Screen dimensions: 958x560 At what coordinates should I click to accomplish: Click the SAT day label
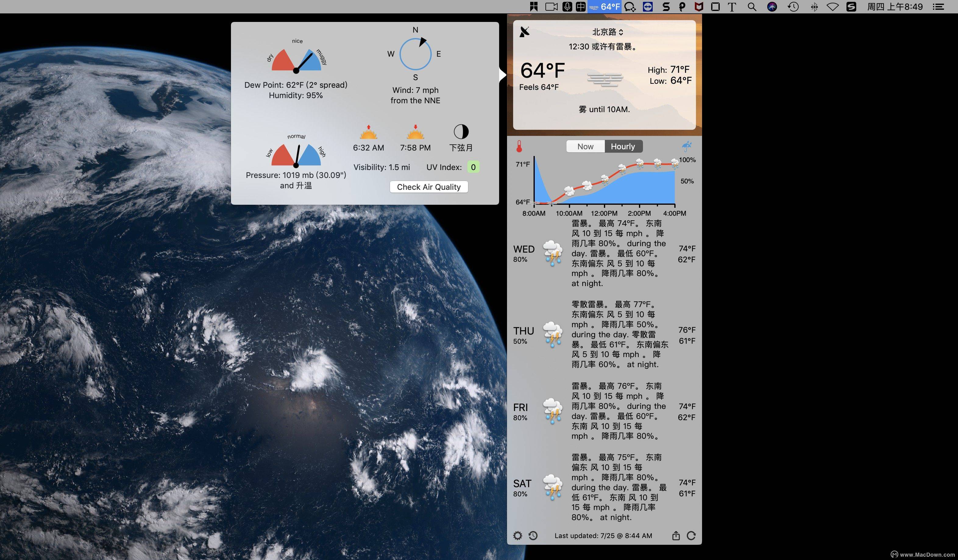point(522,483)
